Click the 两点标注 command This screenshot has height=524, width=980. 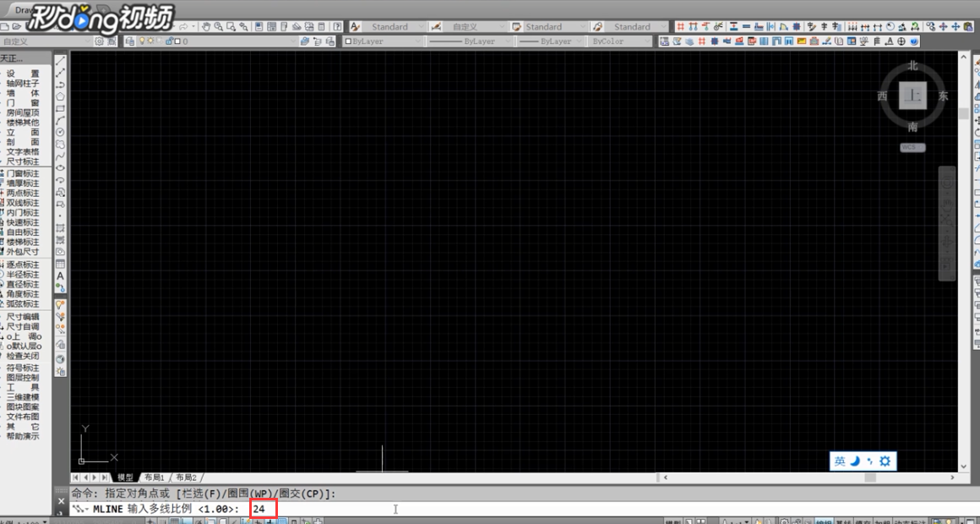pyautogui.click(x=23, y=194)
